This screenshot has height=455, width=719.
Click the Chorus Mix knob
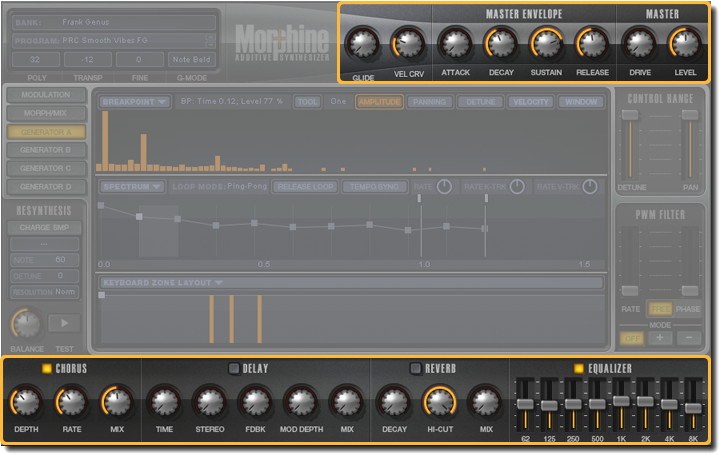coord(117,401)
